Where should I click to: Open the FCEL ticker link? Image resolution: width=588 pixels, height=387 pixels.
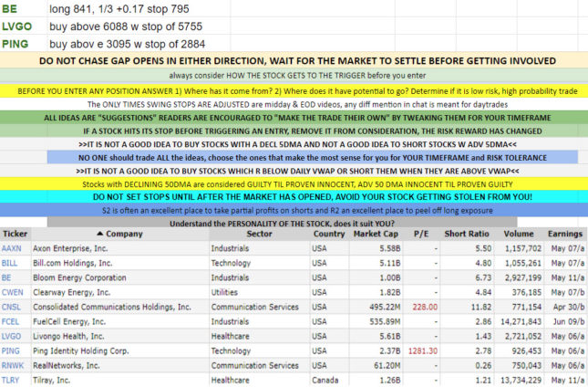10,321
